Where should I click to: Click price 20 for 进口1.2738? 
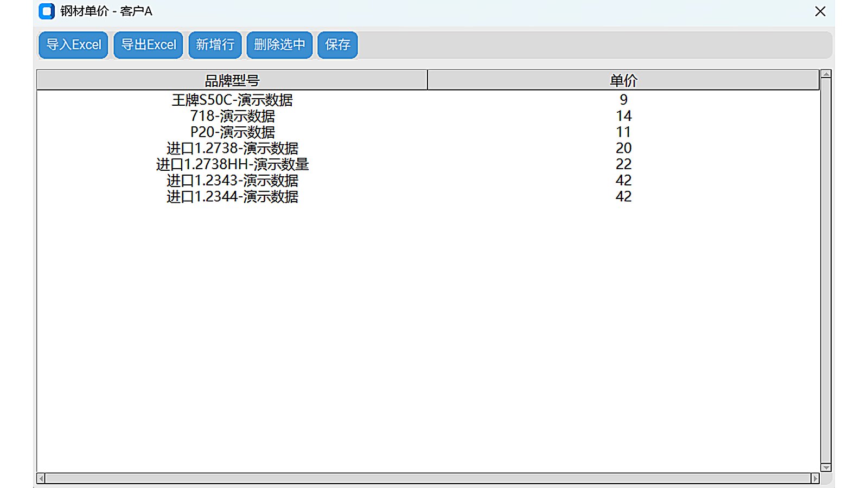click(623, 148)
